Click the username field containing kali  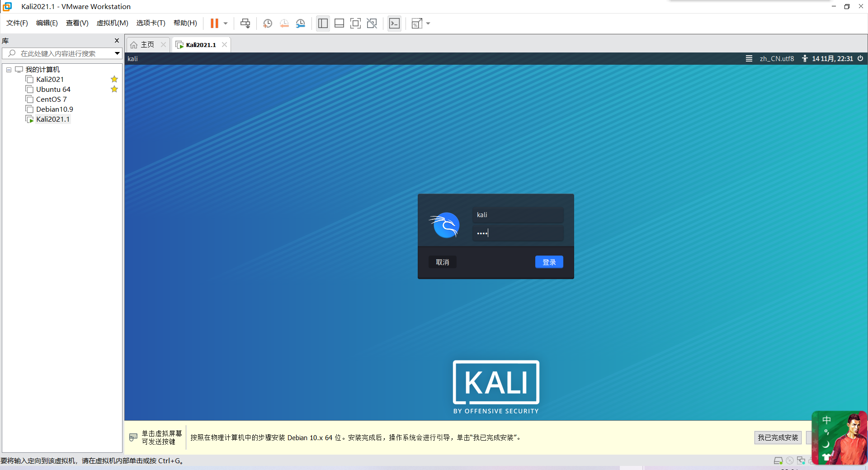(518, 215)
